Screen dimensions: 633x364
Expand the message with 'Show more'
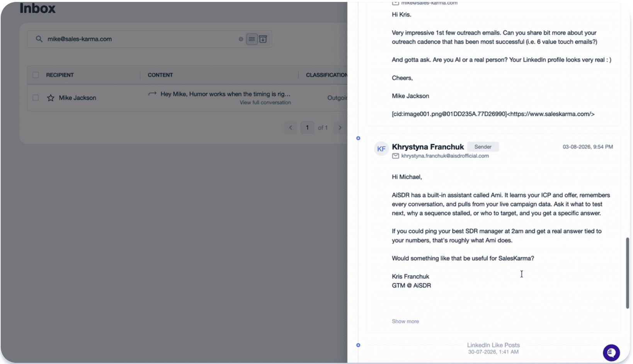tap(405, 321)
